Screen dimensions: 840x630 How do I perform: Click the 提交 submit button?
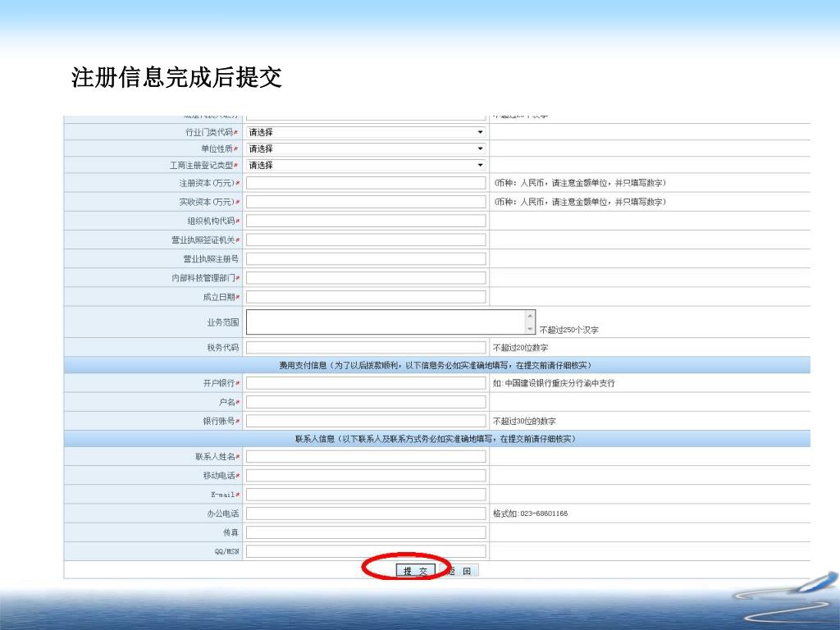pos(415,571)
